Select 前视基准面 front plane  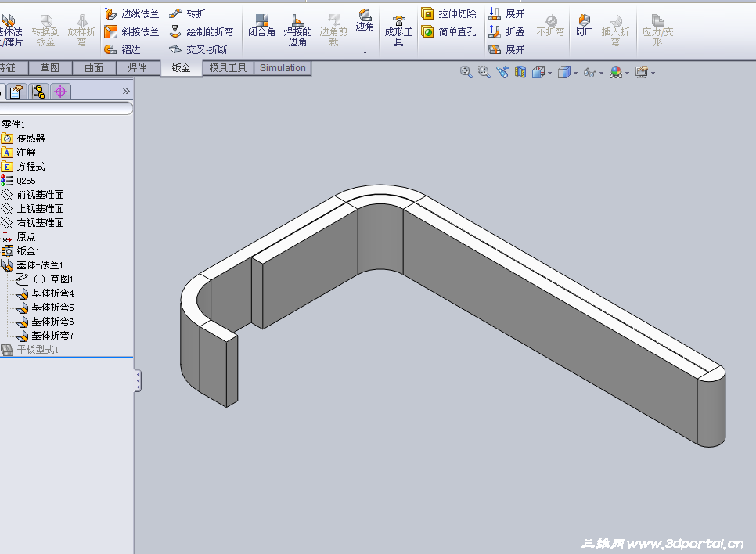[32, 195]
